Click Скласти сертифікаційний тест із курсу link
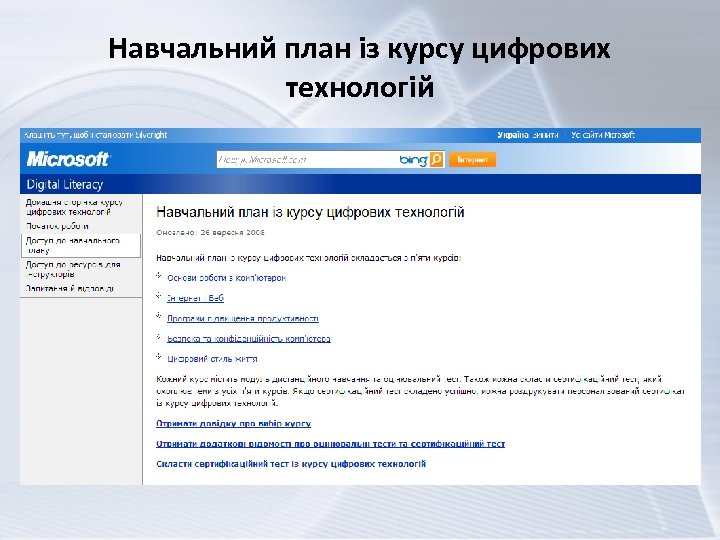This screenshot has width=720, height=540. tap(291, 464)
